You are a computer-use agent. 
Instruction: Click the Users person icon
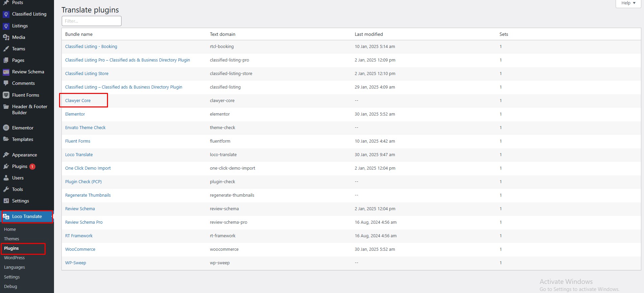6,178
